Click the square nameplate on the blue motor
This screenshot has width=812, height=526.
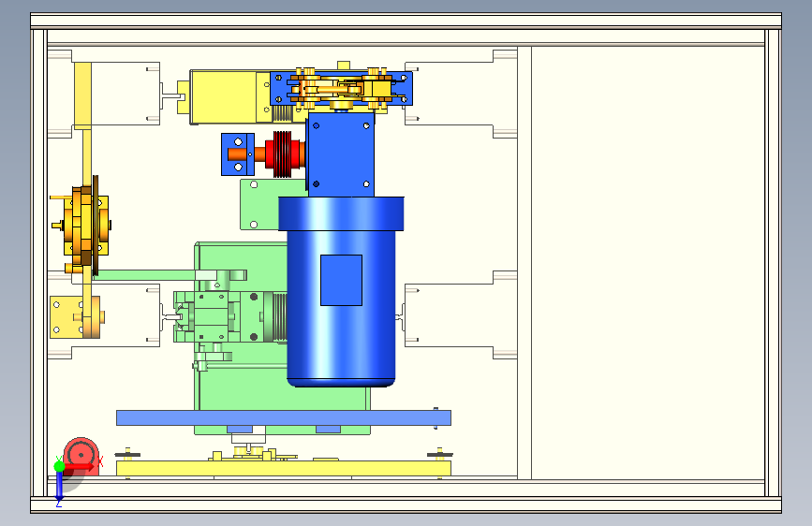pos(341,280)
